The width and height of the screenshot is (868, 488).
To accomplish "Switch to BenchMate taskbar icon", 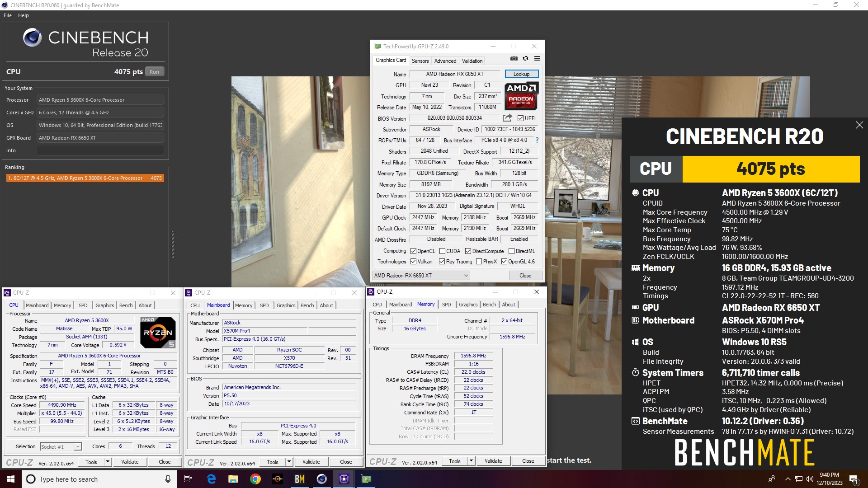I will 299,479.
